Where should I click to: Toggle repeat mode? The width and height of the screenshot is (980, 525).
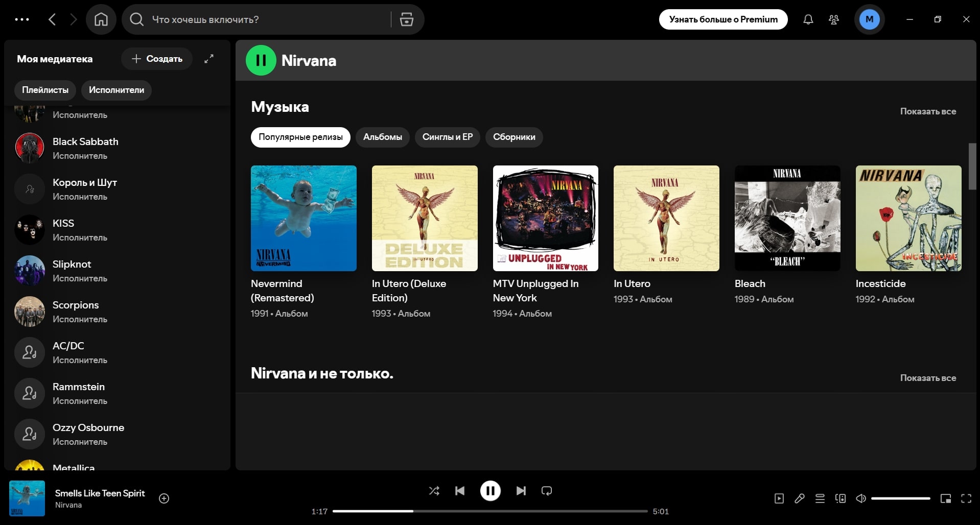pyautogui.click(x=547, y=491)
